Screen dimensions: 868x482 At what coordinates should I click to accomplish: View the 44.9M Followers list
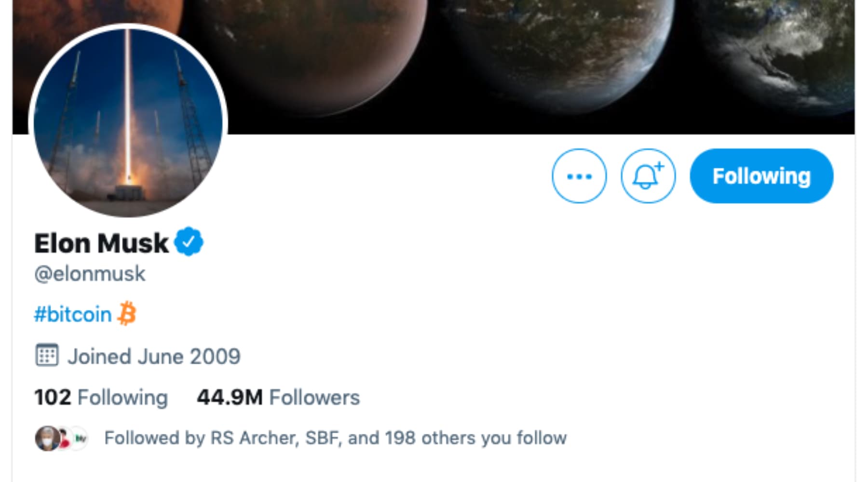click(278, 398)
